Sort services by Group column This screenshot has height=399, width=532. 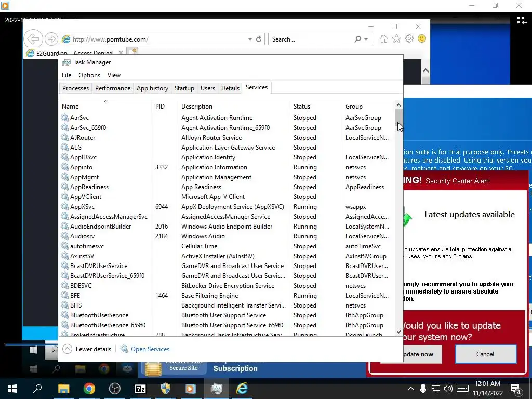(368, 106)
